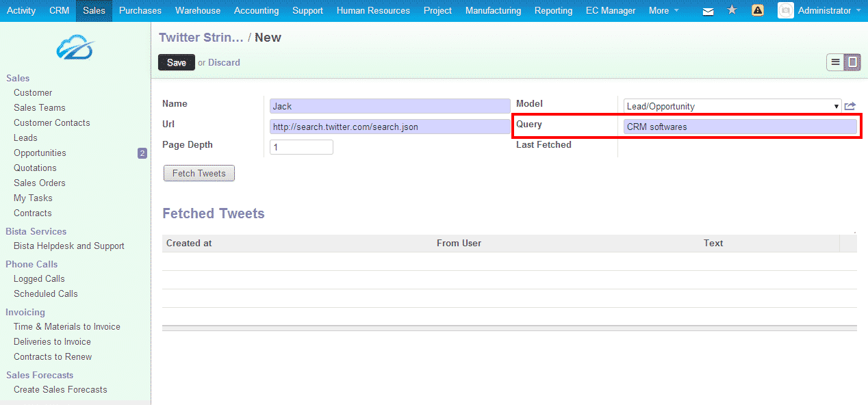Click the Last Fetched label
The image size is (868, 405).
(544, 144)
